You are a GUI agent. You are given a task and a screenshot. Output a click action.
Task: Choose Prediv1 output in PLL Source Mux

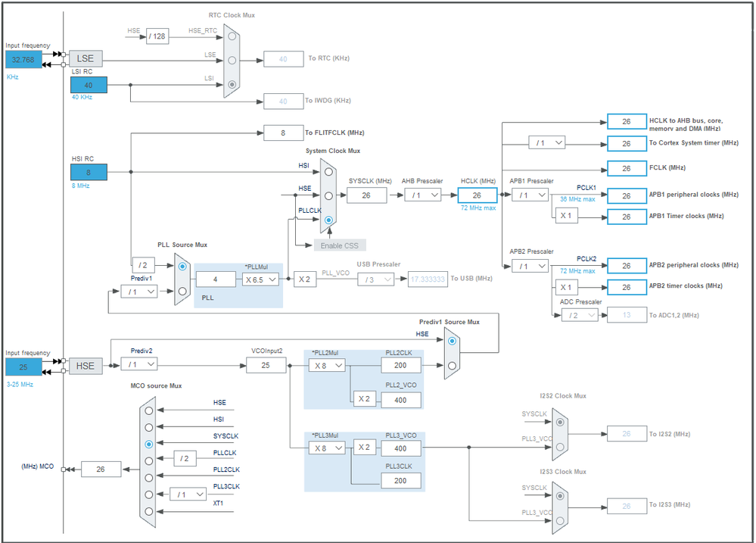[182, 291]
